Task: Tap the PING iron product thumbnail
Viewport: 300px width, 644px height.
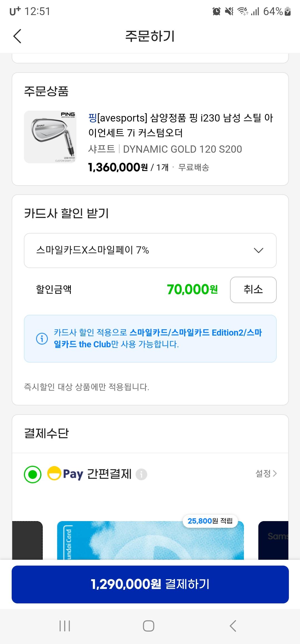Action: click(50, 137)
